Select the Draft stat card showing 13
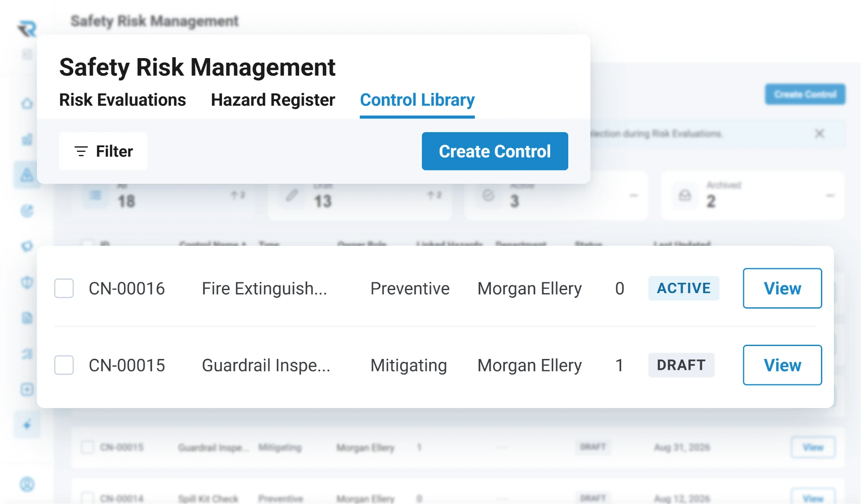861x504 pixels. 360,196
